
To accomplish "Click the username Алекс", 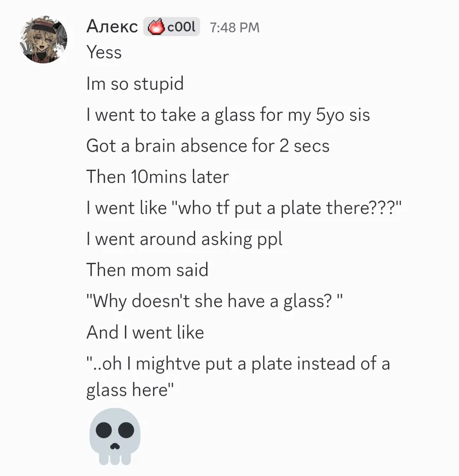I will coord(112,27).
